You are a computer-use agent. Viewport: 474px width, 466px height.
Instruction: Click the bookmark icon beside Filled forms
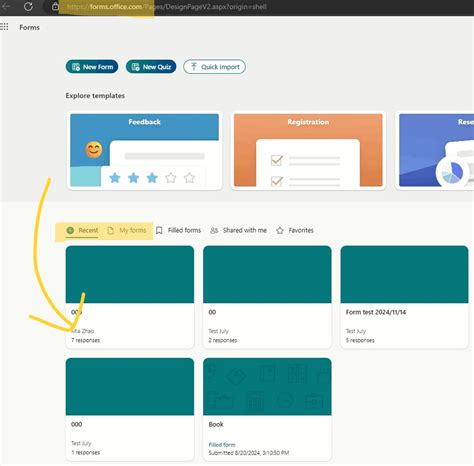[159, 230]
